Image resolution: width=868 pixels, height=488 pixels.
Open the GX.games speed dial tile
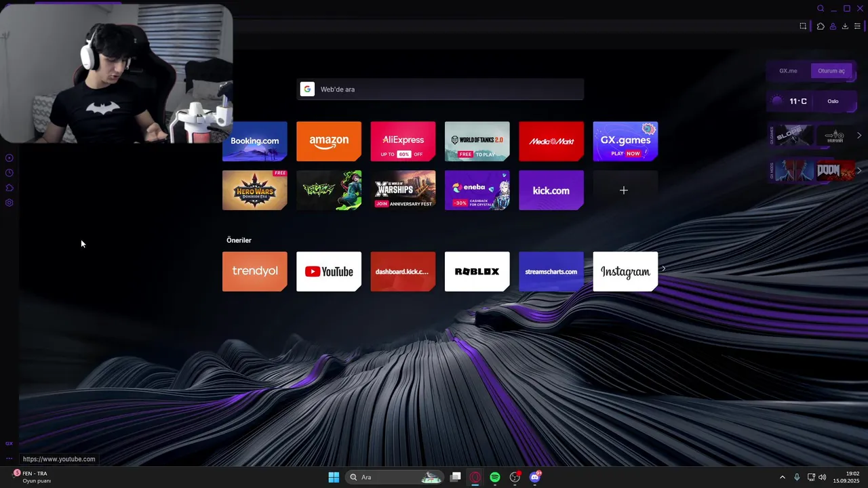625,141
